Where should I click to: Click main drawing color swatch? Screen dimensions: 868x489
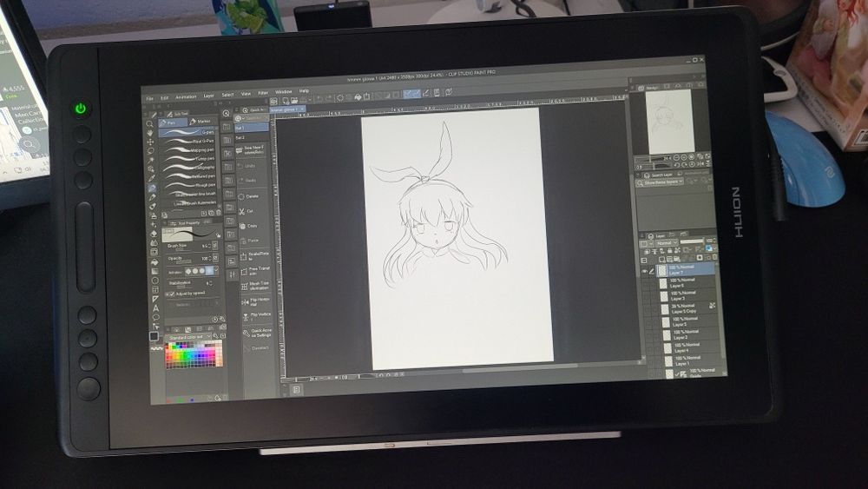155,336
